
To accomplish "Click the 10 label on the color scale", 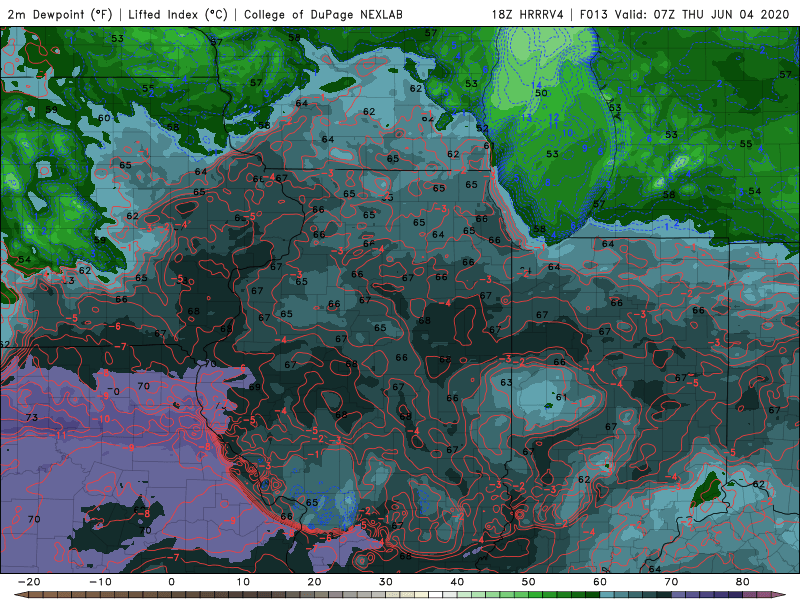I will coord(243,582).
